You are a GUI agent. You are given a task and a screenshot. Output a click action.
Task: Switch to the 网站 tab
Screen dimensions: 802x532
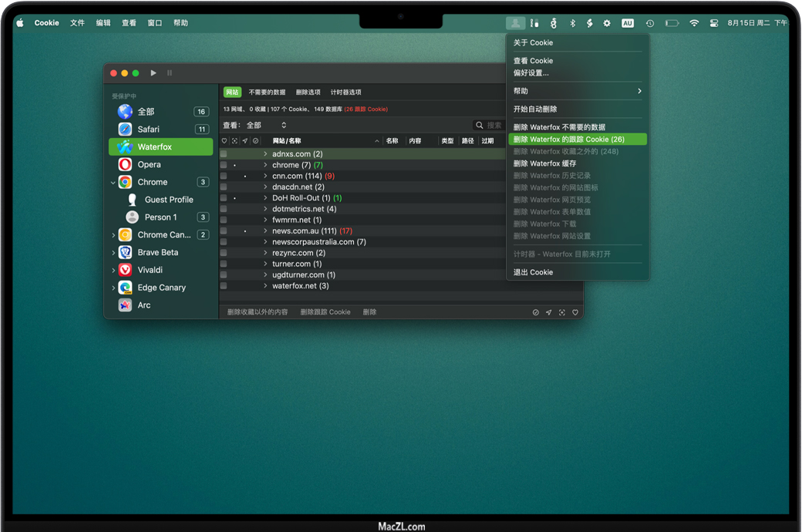(x=232, y=92)
